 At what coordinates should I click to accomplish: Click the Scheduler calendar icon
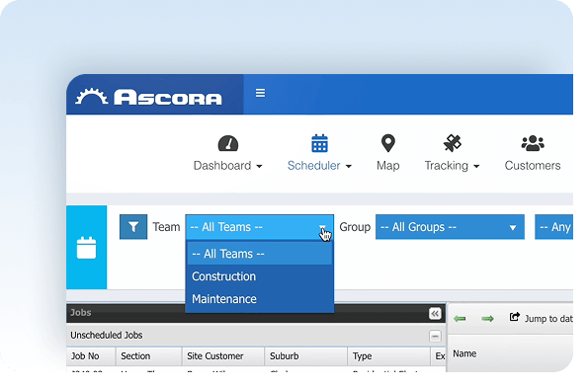pos(319,143)
